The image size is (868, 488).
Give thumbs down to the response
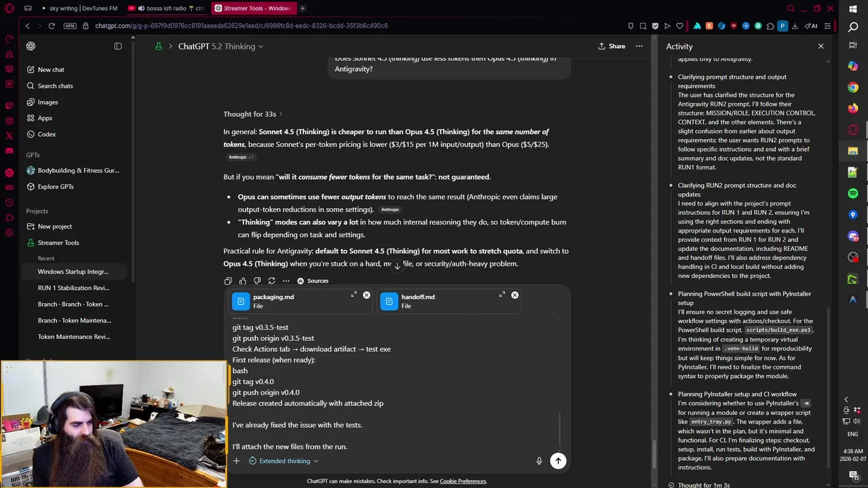pyautogui.click(x=257, y=281)
